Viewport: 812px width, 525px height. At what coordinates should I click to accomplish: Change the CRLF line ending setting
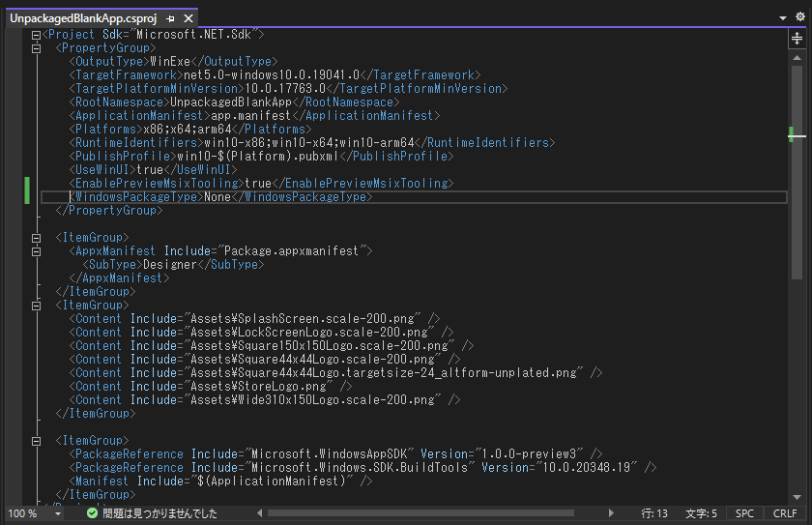pos(785,513)
